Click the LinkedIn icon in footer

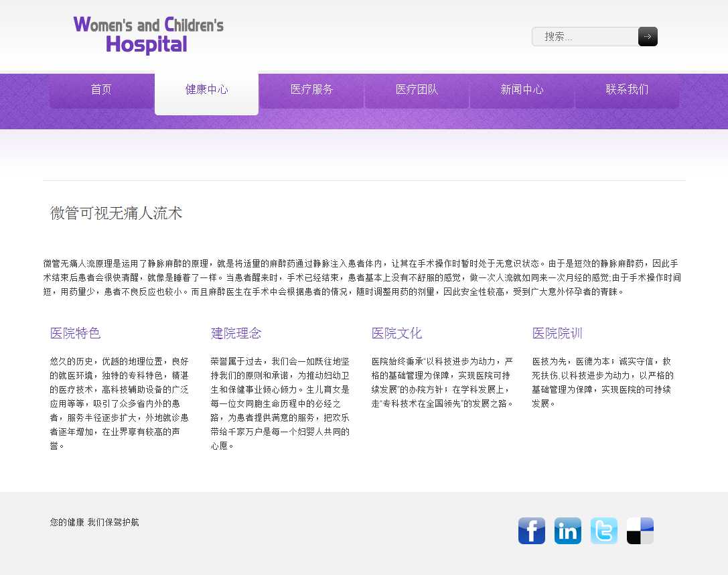tap(567, 531)
